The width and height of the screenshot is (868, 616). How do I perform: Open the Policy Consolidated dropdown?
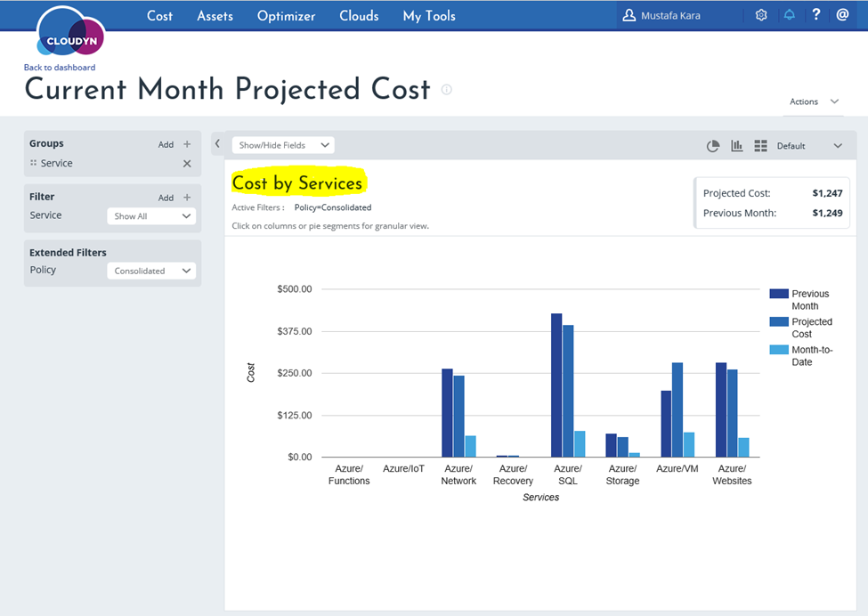click(x=151, y=271)
